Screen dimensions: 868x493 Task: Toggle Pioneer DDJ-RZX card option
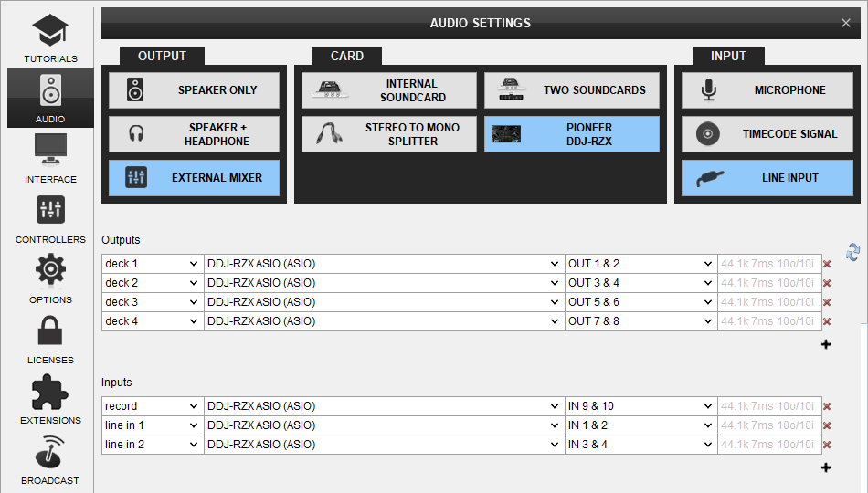point(572,134)
